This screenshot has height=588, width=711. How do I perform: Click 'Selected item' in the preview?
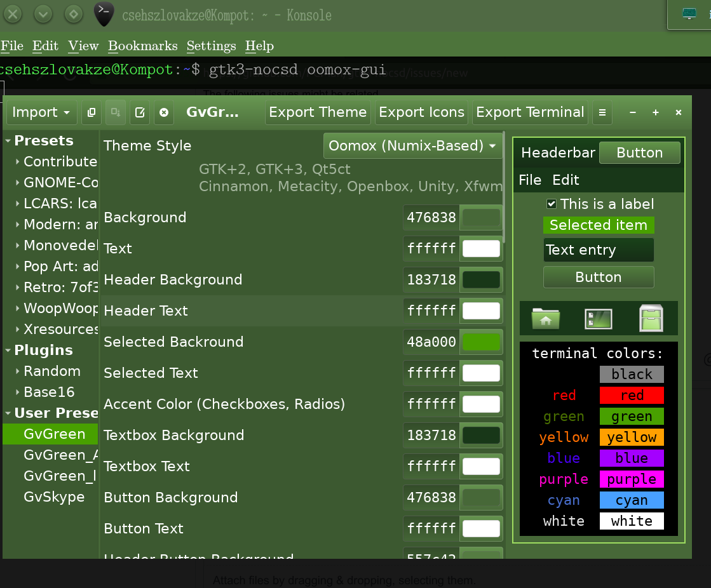[599, 225]
